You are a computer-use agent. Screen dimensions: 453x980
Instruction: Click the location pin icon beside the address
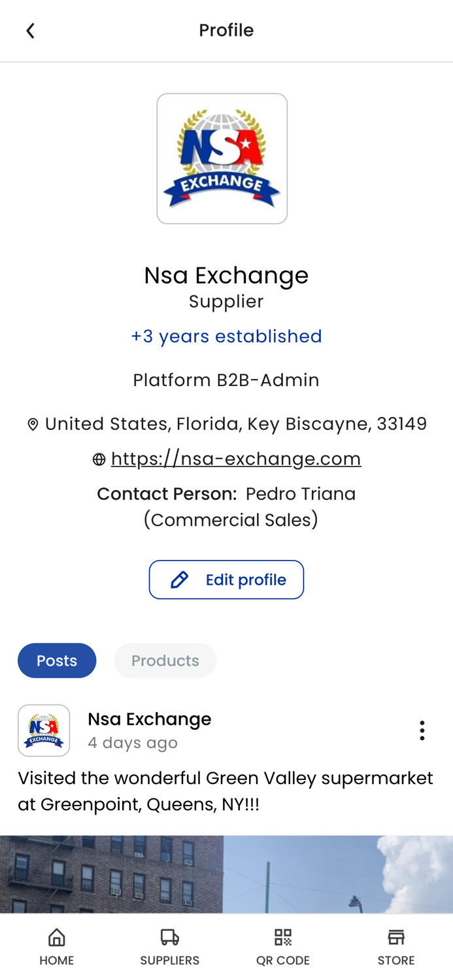click(x=31, y=423)
